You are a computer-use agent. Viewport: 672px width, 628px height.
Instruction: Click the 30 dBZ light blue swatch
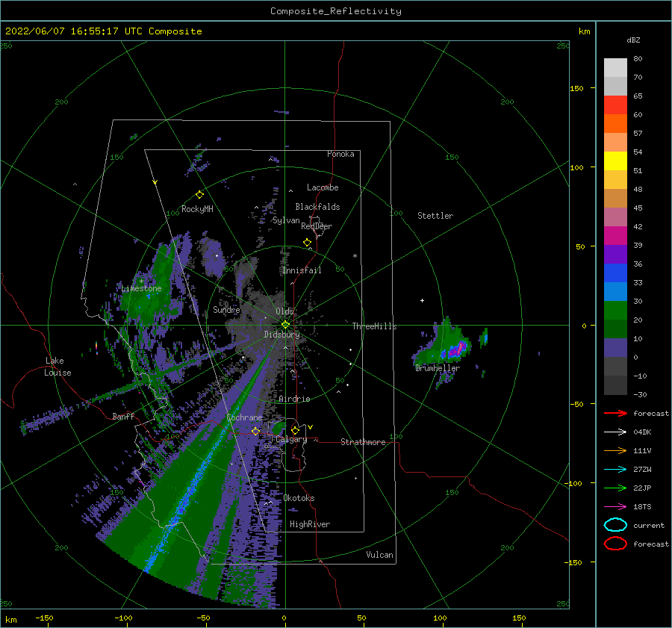tap(615, 291)
